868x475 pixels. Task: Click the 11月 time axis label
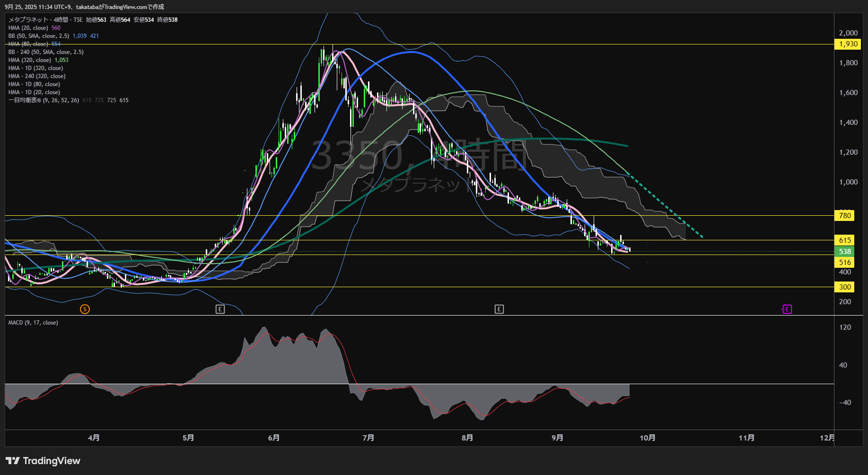point(746,438)
